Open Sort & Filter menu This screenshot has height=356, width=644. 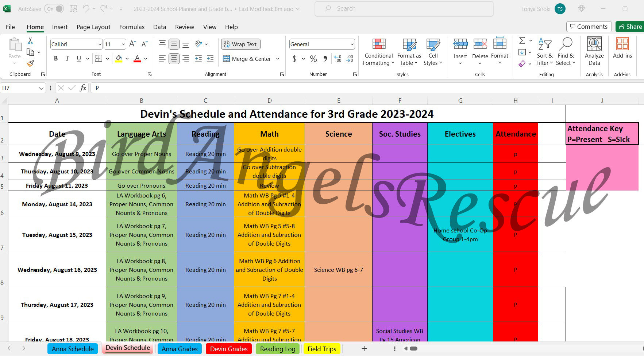point(544,52)
